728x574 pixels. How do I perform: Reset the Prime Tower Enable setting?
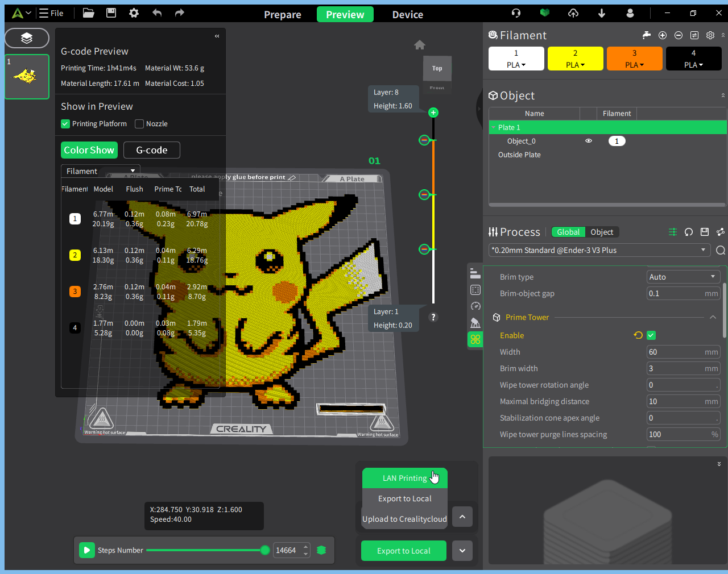(x=638, y=335)
